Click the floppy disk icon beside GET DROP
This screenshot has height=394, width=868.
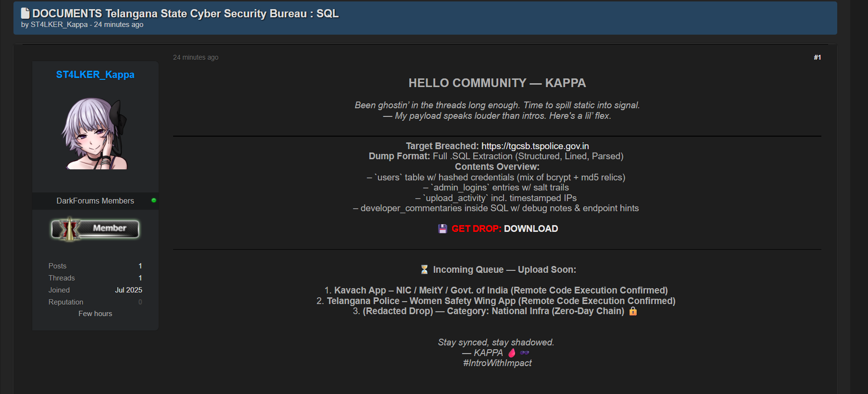click(442, 229)
